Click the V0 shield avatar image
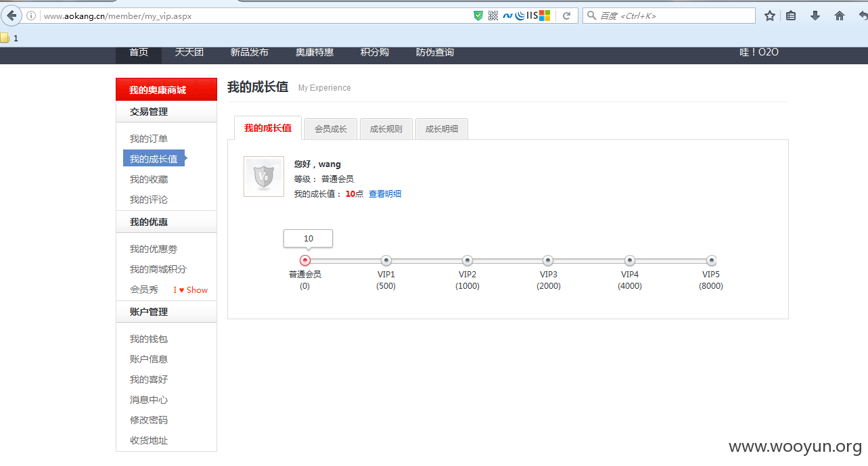The image size is (868, 466). pos(264,177)
